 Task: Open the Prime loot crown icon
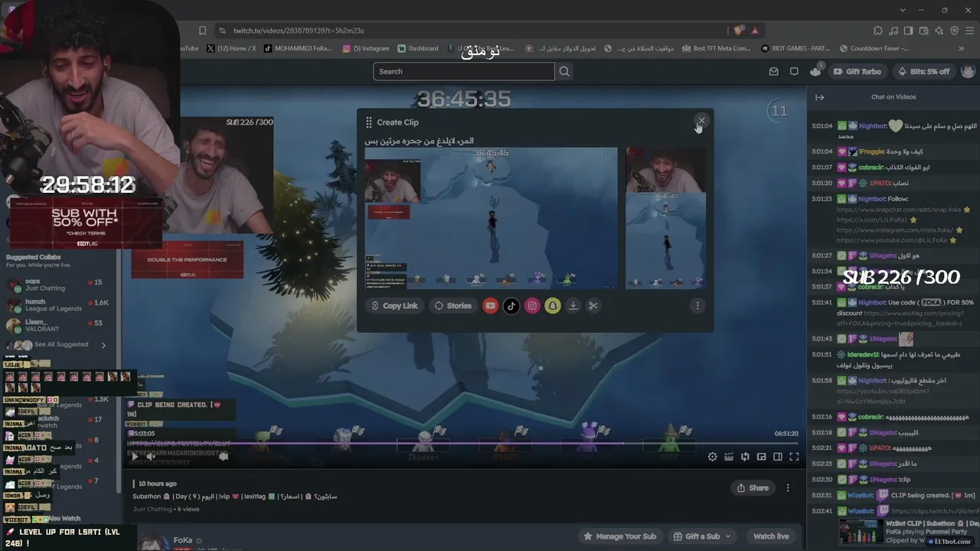click(x=815, y=71)
